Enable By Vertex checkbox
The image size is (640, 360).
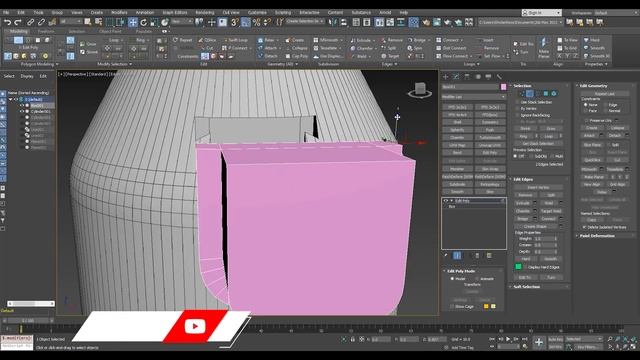tap(518, 109)
